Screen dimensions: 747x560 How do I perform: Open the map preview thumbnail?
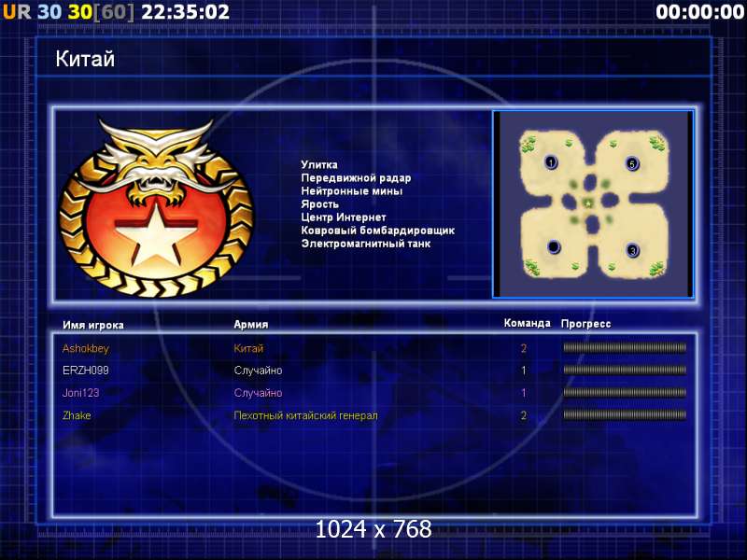coord(593,204)
